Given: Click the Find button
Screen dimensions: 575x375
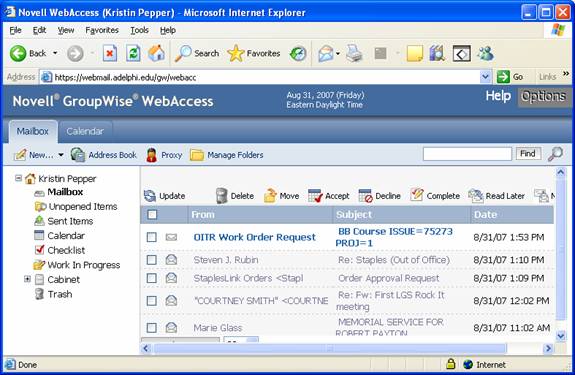Looking at the screenshot, I should tap(528, 154).
